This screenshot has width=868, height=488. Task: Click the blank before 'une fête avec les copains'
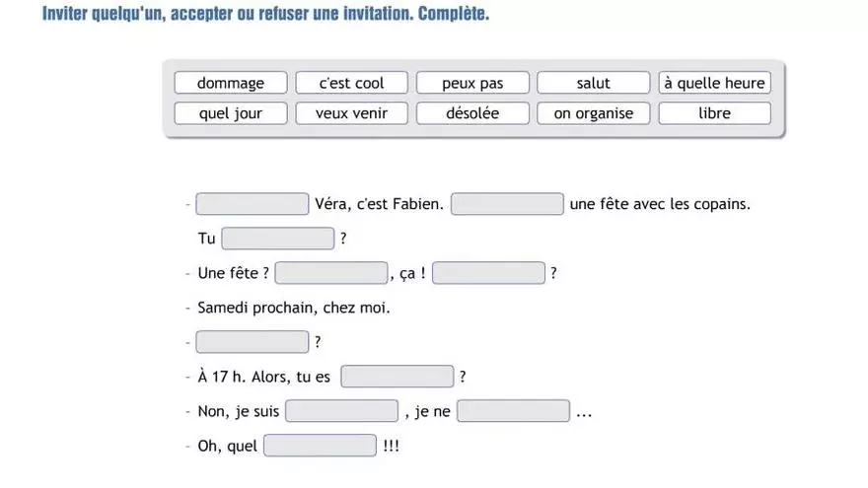(x=507, y=204)
